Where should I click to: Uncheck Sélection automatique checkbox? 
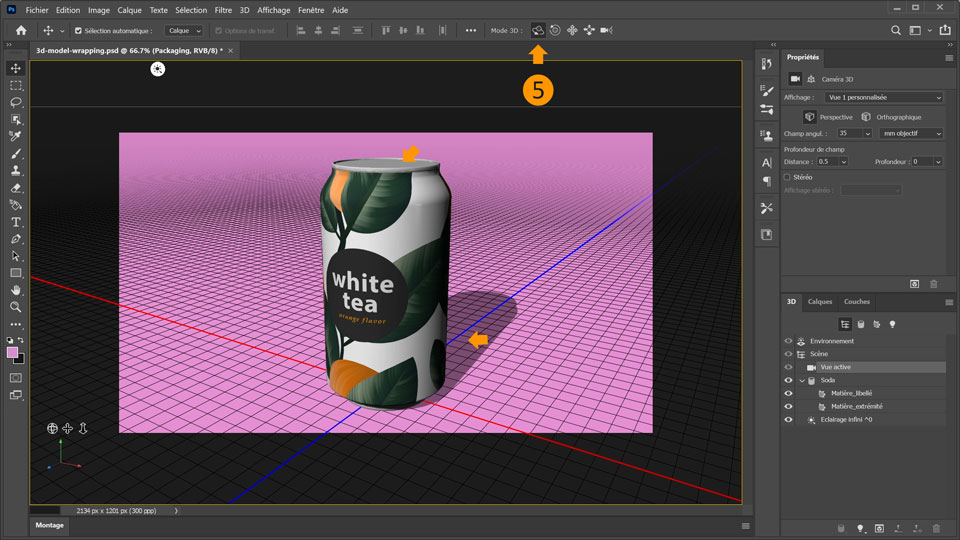[79, 31]
